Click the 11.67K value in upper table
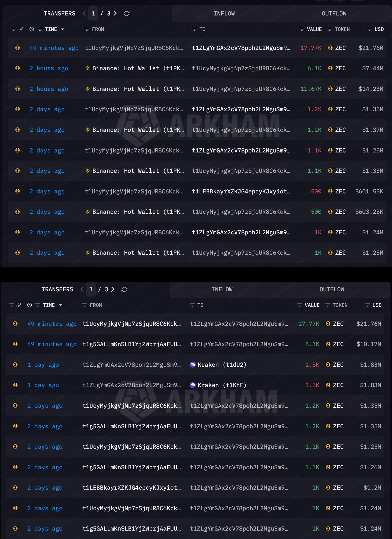The width and height of the screenshot is (392, 539). point(311,89)
